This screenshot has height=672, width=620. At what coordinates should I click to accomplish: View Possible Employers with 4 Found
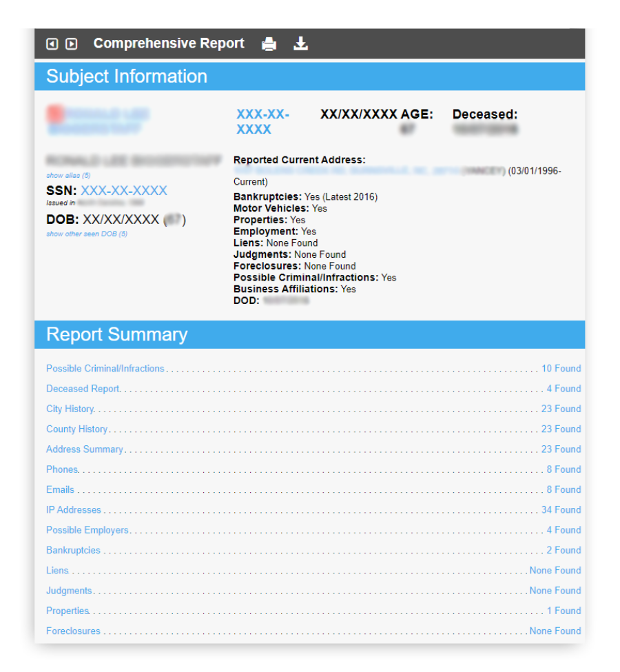87,530
